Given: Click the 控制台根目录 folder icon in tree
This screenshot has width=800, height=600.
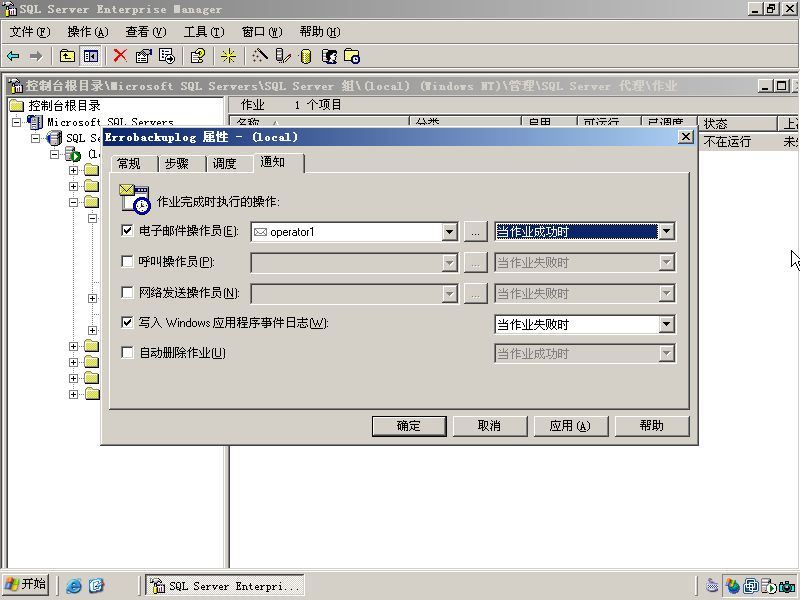Looking at the screenshot, I should pos(17,106).
